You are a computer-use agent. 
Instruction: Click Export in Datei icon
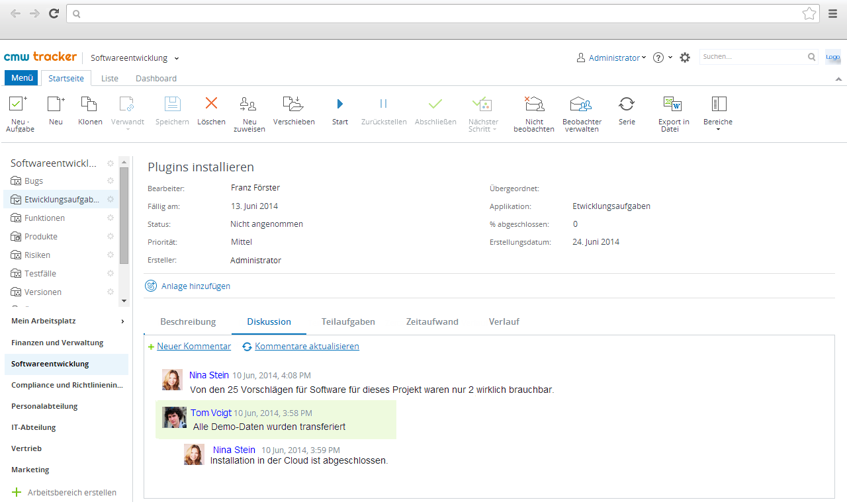pyautogui.click(x=673, y=104)
